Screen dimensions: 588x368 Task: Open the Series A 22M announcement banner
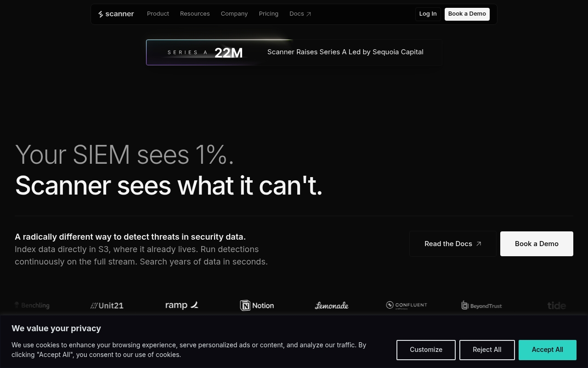point(294,52)
